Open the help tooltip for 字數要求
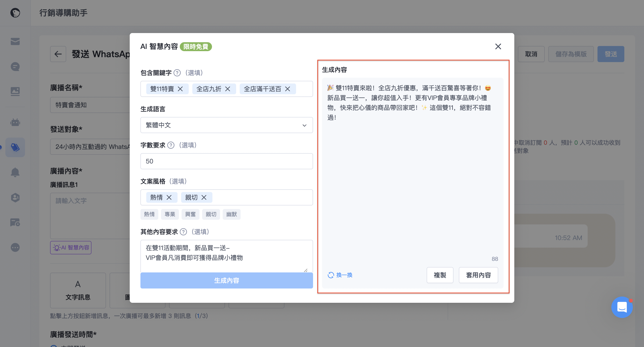 tap(171, 145)
